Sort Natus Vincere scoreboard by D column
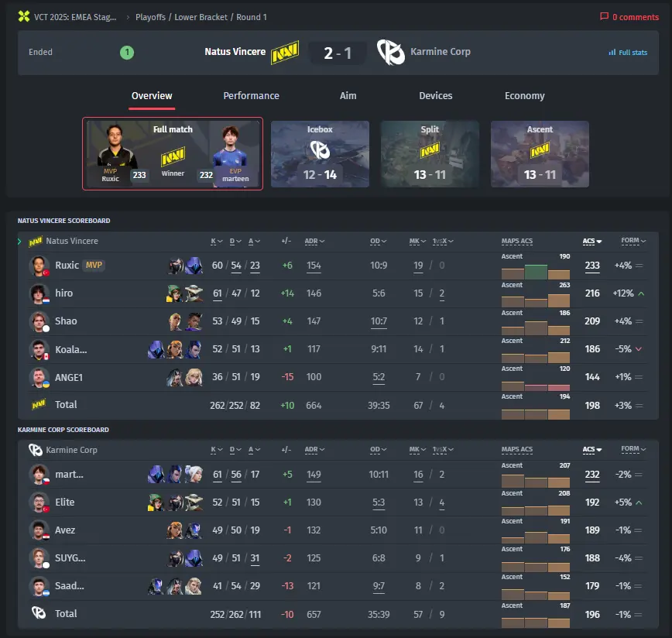Image resolution: width=672 pixels, height=638 pixels. (235, 242)
